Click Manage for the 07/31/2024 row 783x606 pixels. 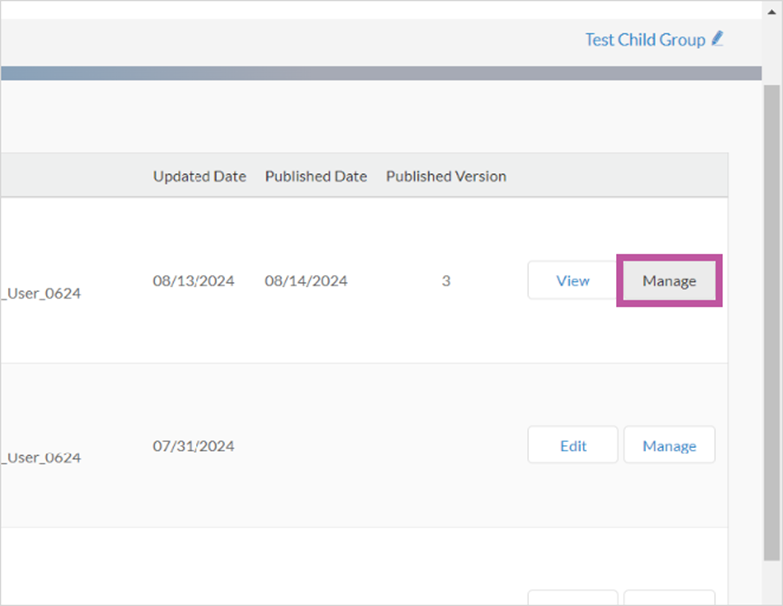[x=669, y=445]
